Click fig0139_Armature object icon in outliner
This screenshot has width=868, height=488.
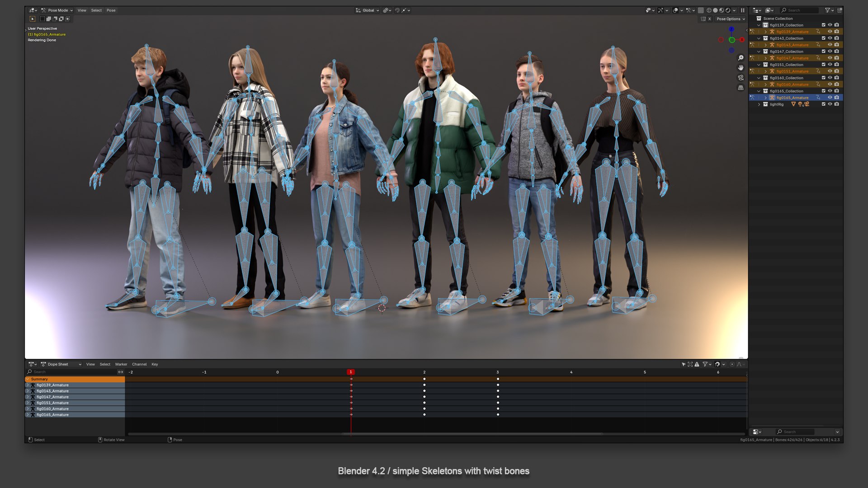[772, 32]
